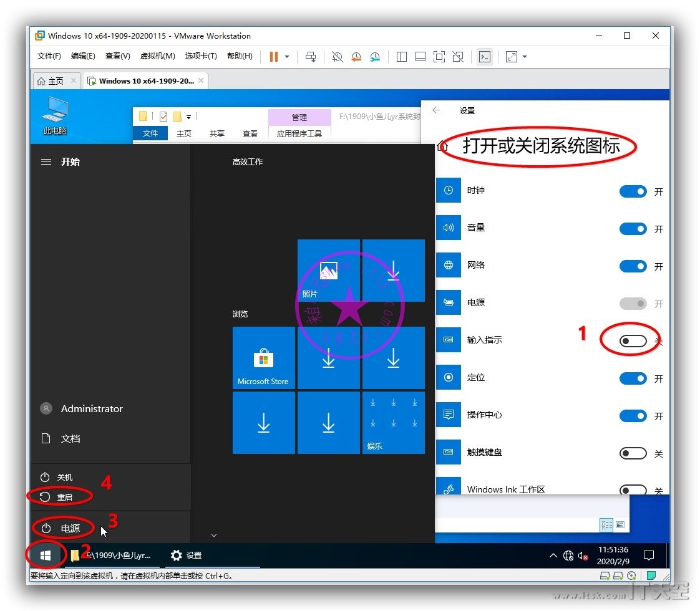Screen dimensions: 700x611
Task: Turn off the 音量 system icon
Action: pyautogui.click(x=633, y=229)
